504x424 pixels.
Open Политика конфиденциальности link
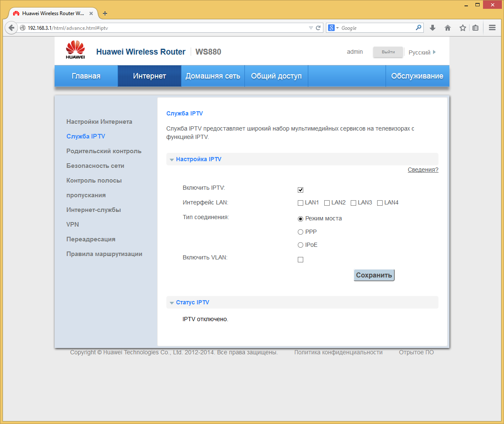[x=339, y=352]
